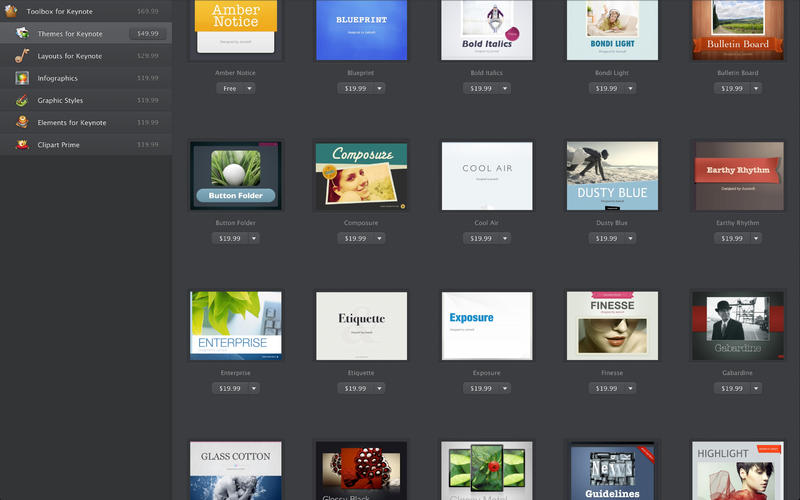The width and height of the screenshot is (800, 500).
Task: Open Graphic Styles category
Action: tap(86, 100)
